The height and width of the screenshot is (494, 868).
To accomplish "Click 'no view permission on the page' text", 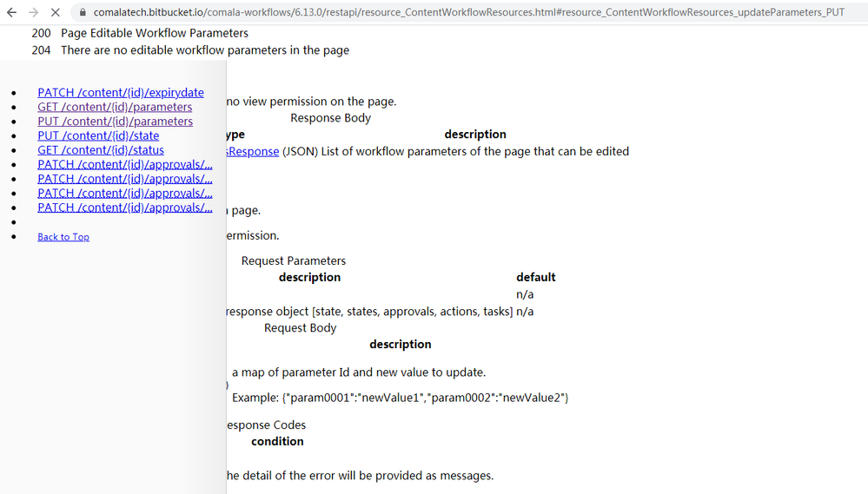I will [x=311, y=102].
